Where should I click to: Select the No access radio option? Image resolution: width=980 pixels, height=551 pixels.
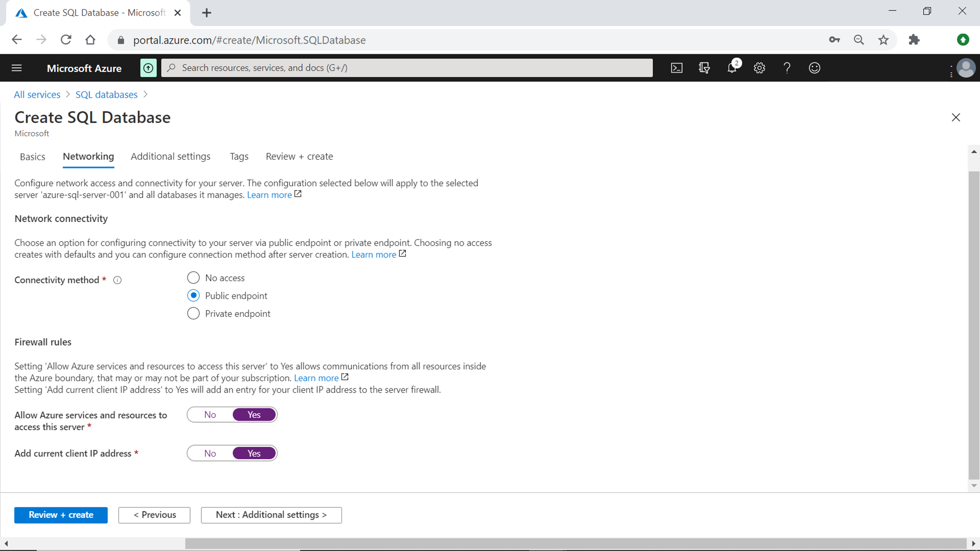click(194, 278)
